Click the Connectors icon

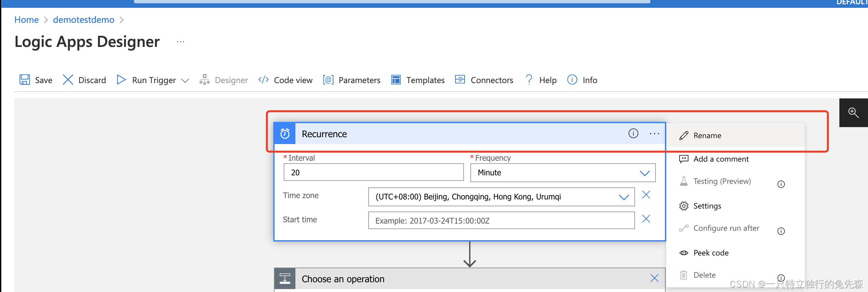point(460,79)
